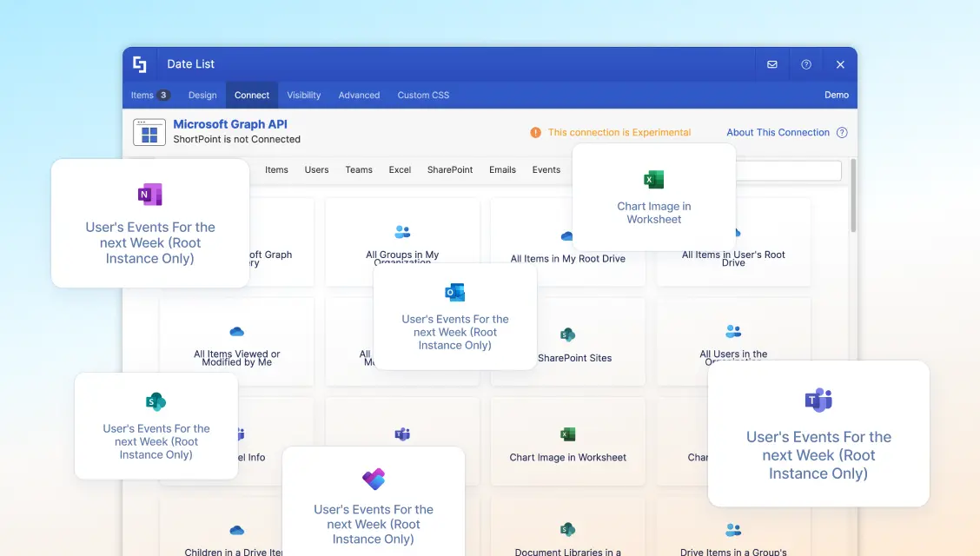Click the small Teams icon in grid tile
The width and height of the screenshot is (980, 556).
pos(402,434)
